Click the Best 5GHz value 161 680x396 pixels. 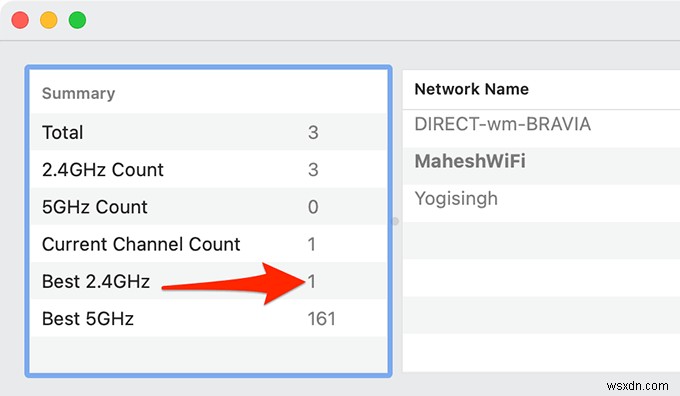coord(321,319)
